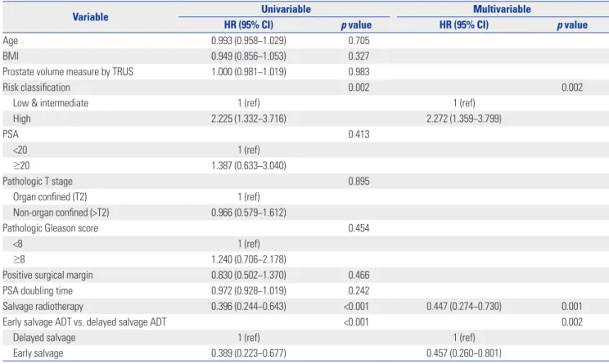Click the value '0.396 (0.244–0.643)'

[x=249, y=306]
